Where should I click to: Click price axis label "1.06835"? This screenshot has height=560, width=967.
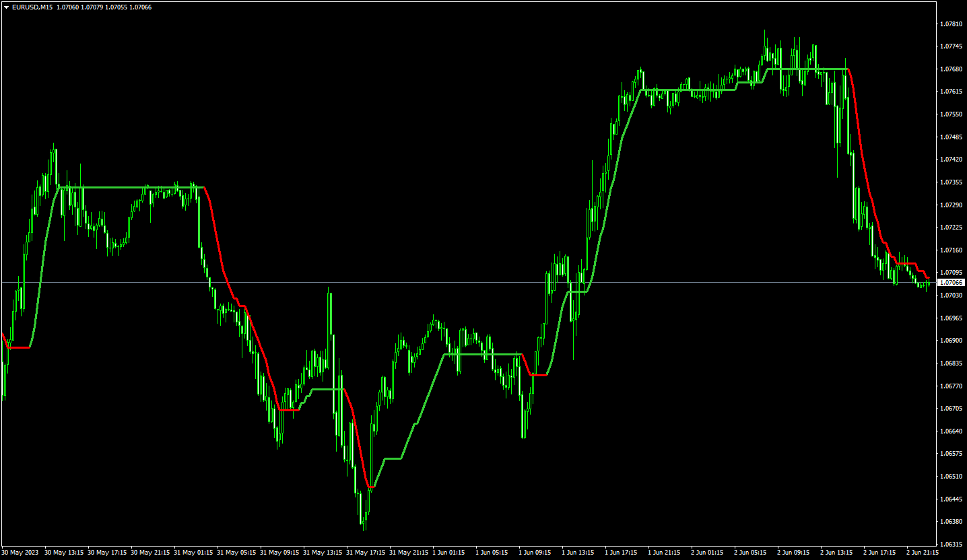click(x=951, y=363)
